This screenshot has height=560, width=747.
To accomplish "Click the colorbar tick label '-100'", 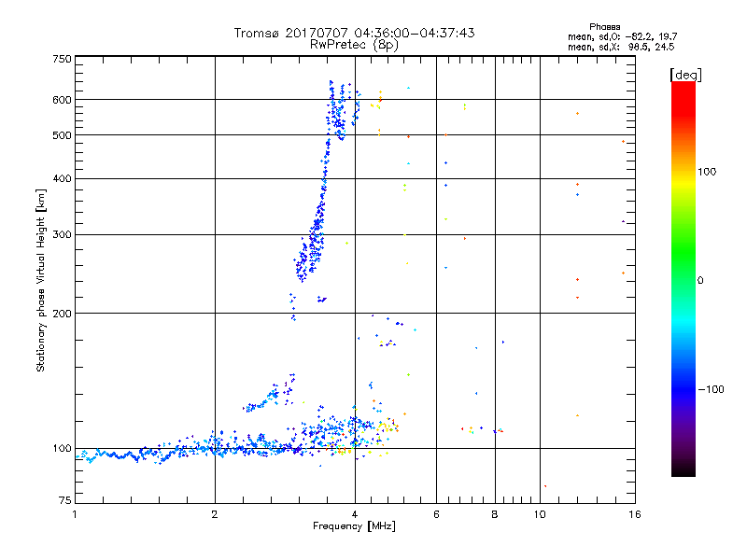I will point(711,389).
